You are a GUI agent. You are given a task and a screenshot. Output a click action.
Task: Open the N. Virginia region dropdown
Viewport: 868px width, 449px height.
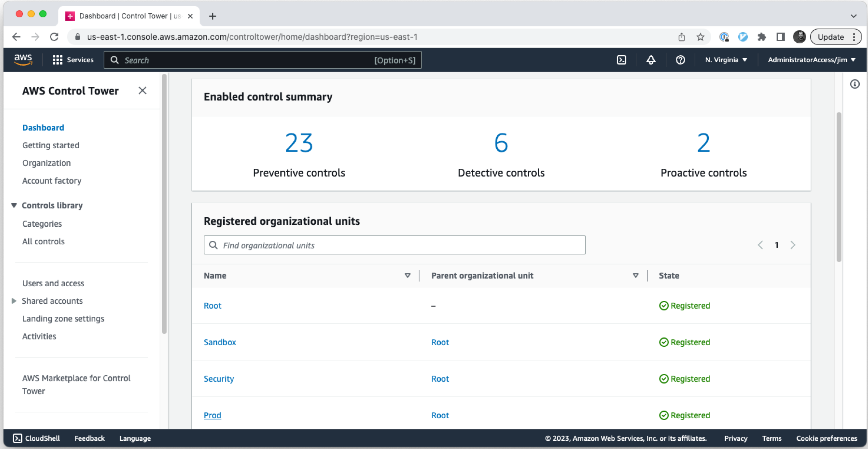tap(726, 60)
